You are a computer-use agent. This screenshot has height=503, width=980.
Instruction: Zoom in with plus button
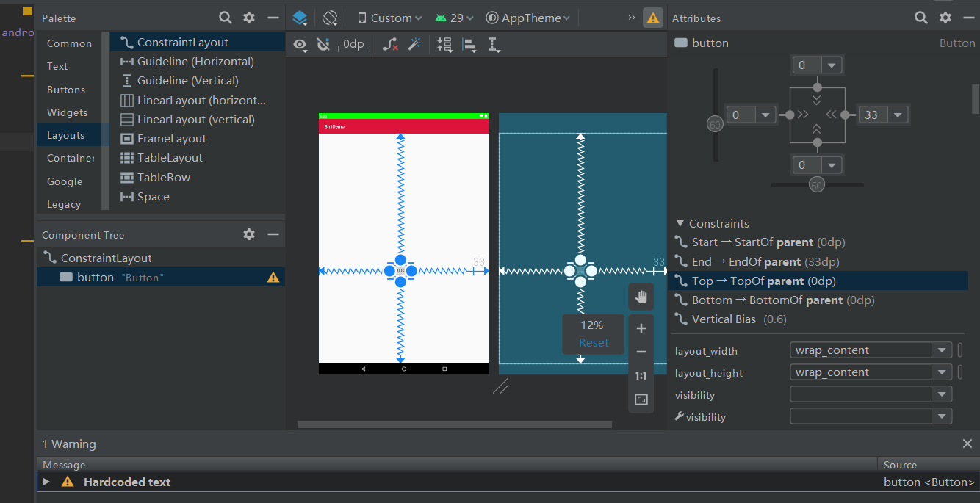pyautogui.click(x=641, y=328)
